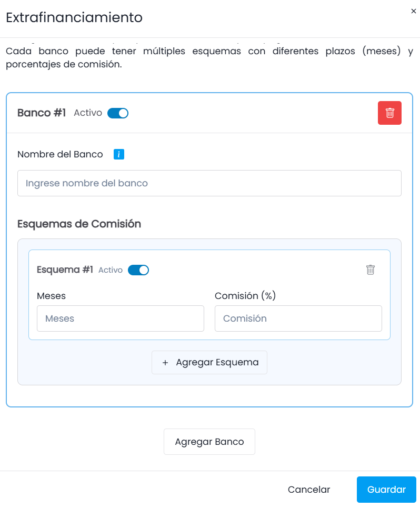
Task: Click the plus icon in Agregar Esquema
Action: 165,363
